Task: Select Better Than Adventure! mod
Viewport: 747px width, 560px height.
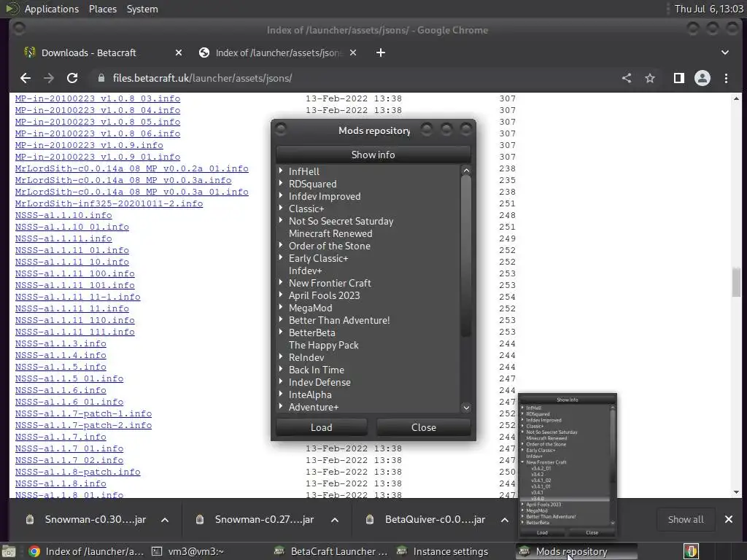Action: (x=339, y=321)
